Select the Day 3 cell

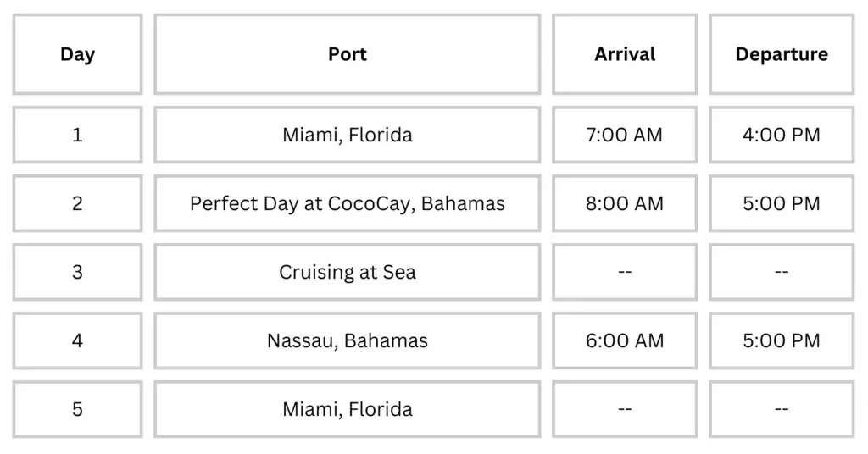pyautogui.click(x=77, y=272)
